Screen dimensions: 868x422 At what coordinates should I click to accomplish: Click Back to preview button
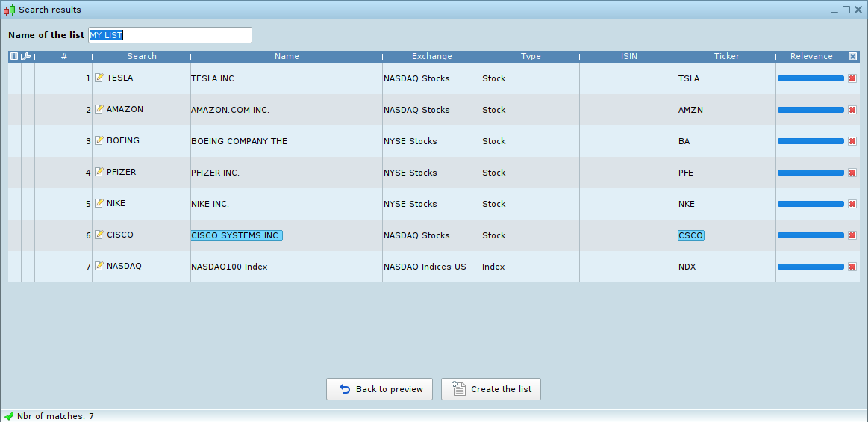[380, 389]
